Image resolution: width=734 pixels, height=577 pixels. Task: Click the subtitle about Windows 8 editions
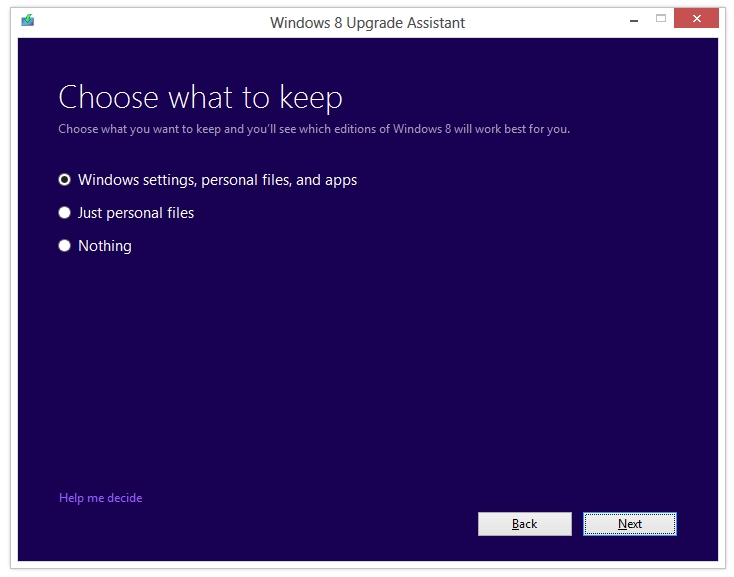[x=314, y=129]
